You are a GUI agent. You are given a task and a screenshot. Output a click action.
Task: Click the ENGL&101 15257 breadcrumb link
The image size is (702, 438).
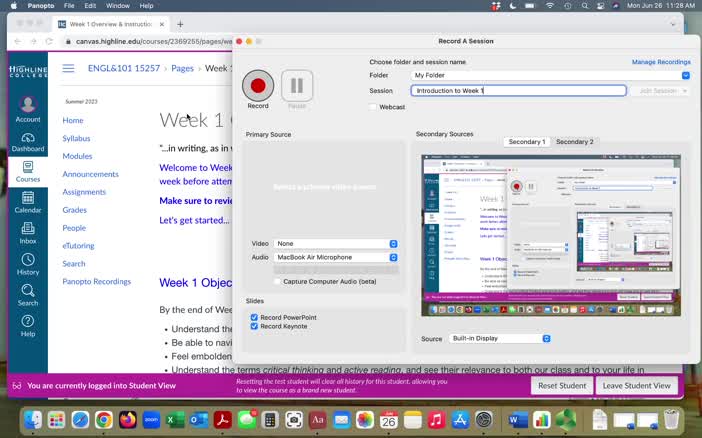click(124, 68)
